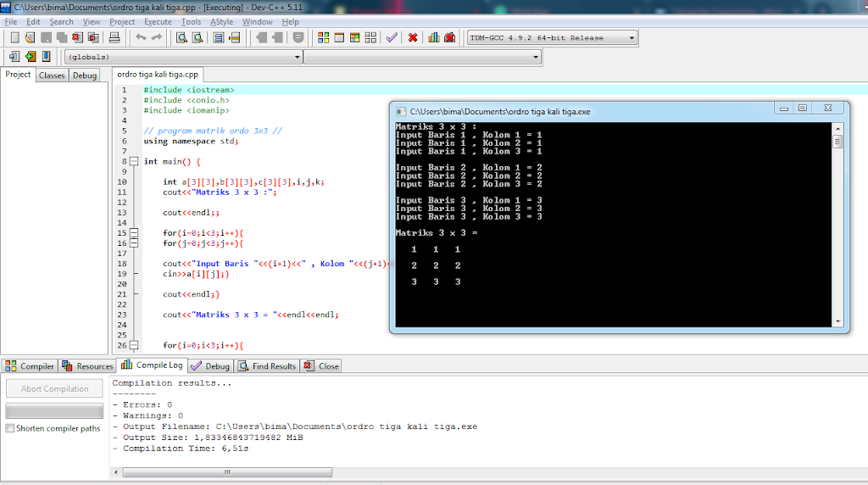Image resolution: width=868 pixels, height=485 pixels.
Task: Click the Compile toolbar icon
Action: click(323, 37)
